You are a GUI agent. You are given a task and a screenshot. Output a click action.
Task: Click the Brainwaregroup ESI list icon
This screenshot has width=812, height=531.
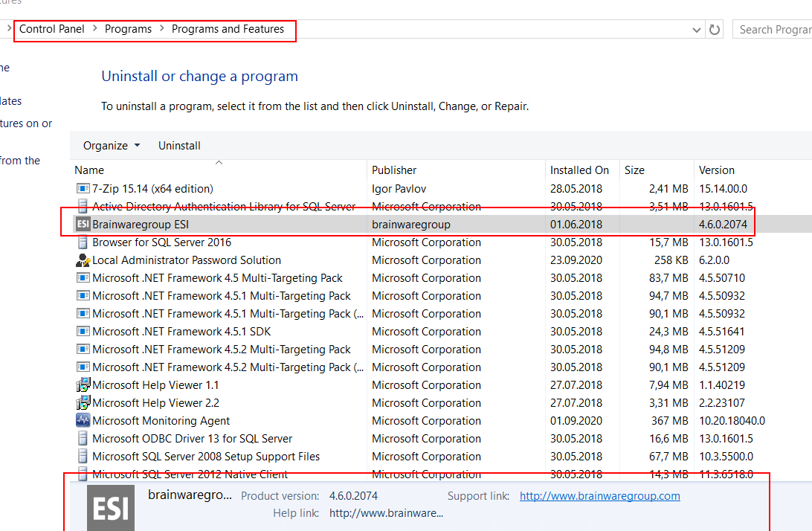point(83,225)
